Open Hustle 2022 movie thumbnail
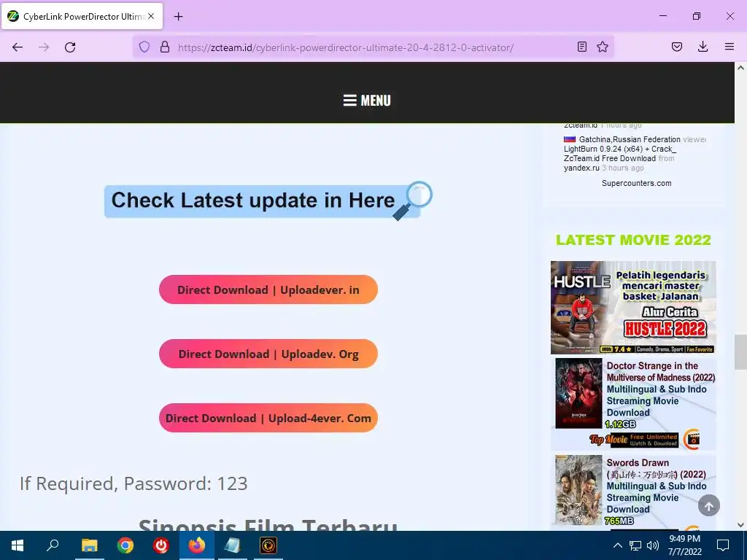The width and height of the screenshot is (747, 560). coord(633,308)
